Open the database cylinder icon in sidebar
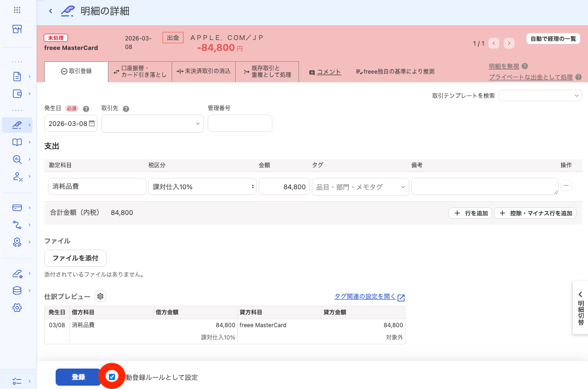The width and height of the screenshot is (588, 389). click(17, 291)
